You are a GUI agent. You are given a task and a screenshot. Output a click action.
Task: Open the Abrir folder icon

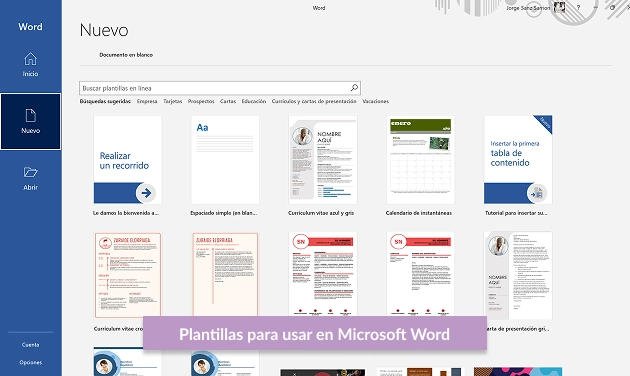pos(30,172)
